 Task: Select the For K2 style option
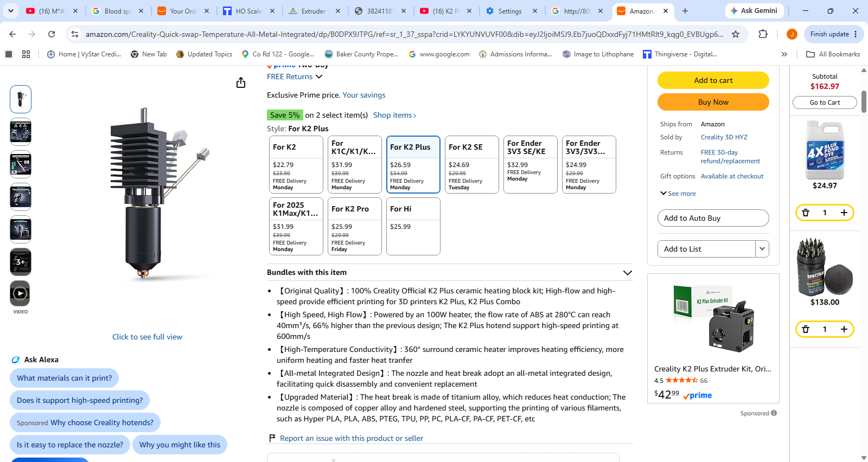pos(296,164)
